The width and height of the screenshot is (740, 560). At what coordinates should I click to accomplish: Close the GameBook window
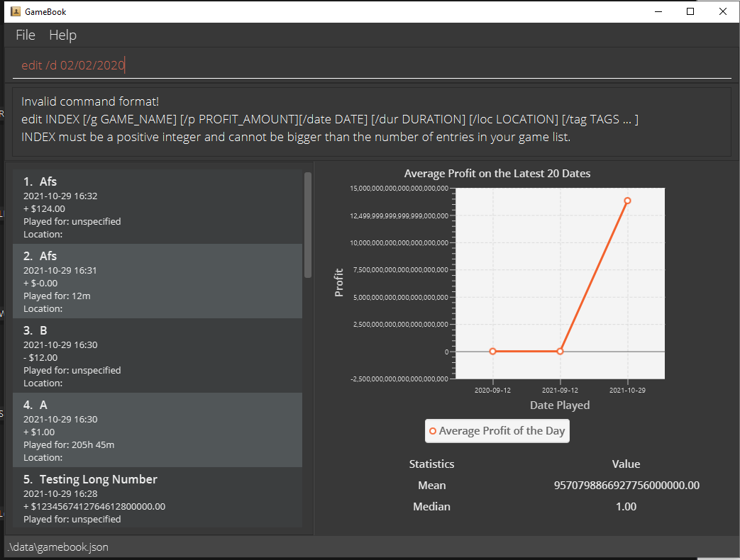[x=722, y=11]
